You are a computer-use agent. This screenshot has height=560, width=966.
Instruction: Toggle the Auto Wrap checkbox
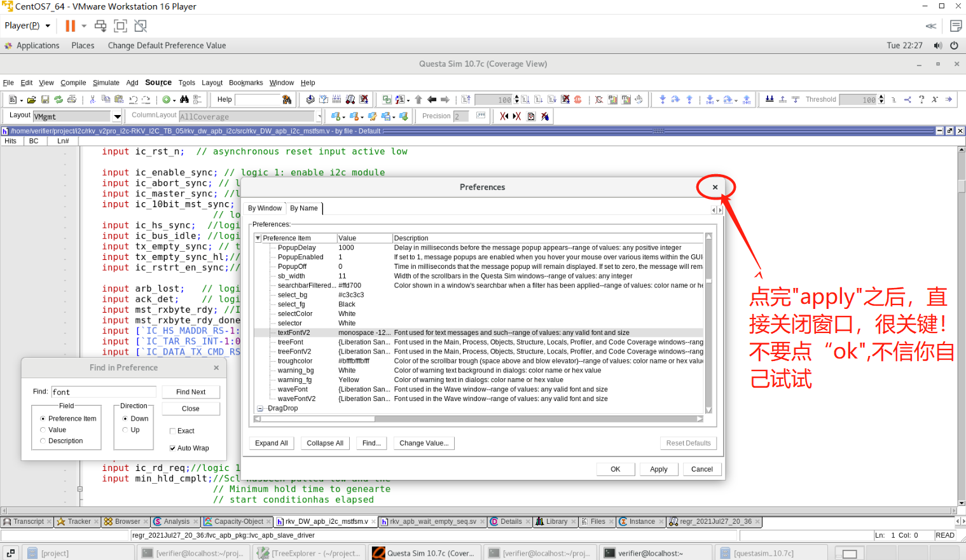(172, 448)
